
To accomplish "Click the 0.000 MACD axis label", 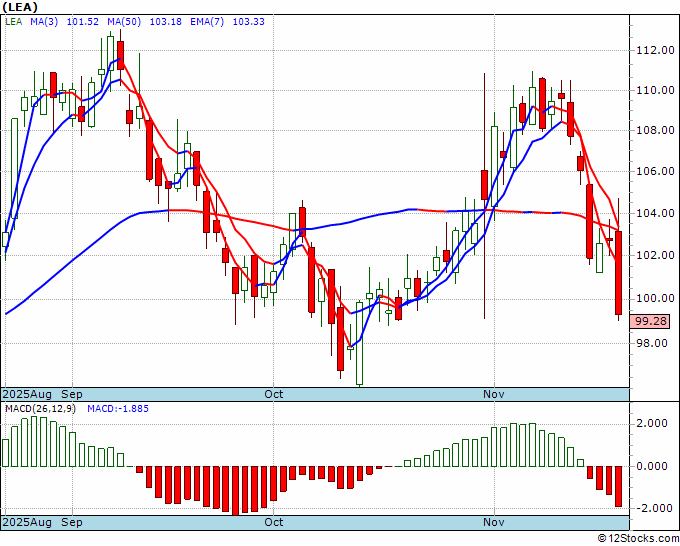I will [x=651, y=466].
